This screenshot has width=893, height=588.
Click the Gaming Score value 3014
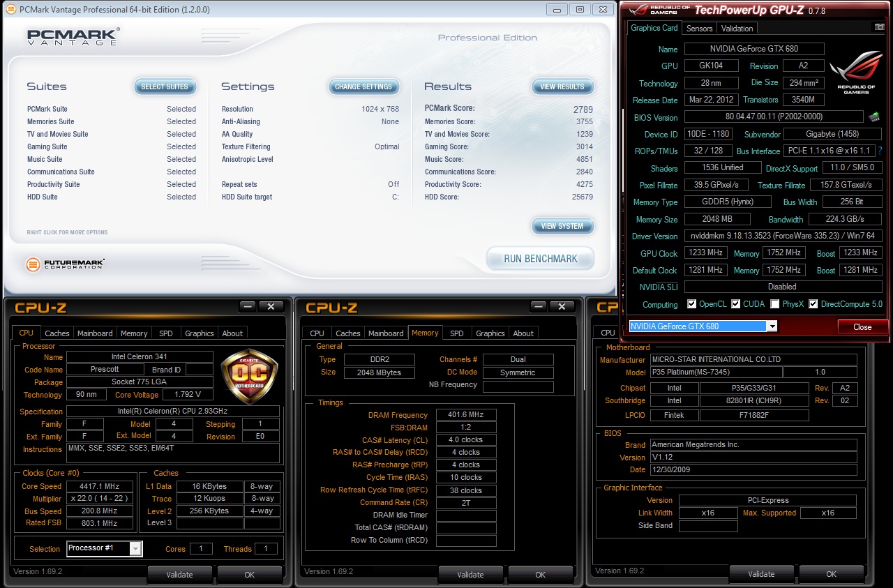click(585, 146)
